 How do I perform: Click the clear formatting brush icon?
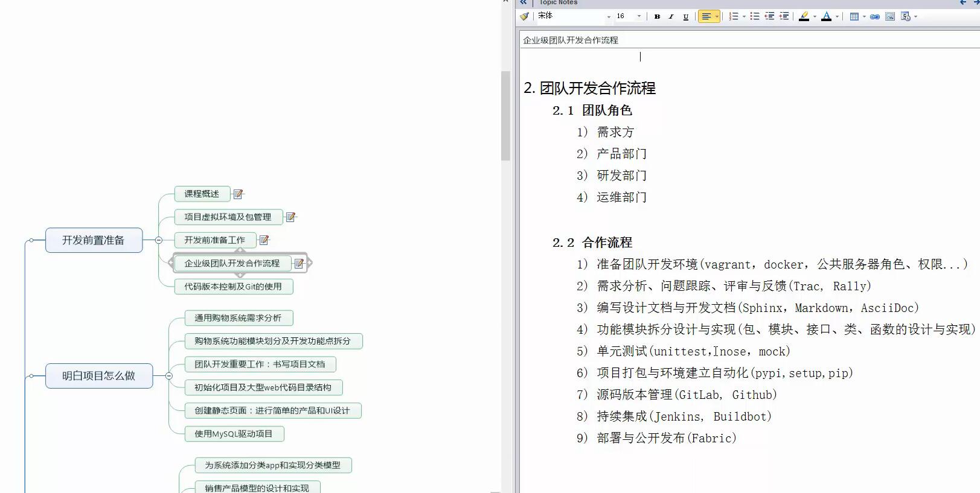[x=524, y=16]
